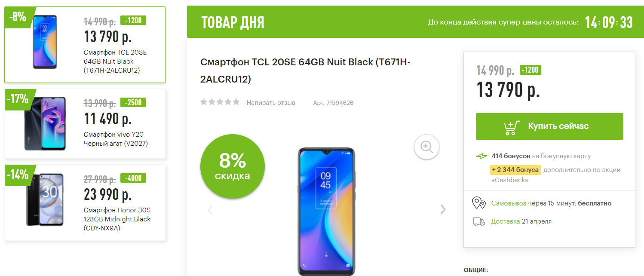Click the Honor 30S phone thumbnail image

45,199
